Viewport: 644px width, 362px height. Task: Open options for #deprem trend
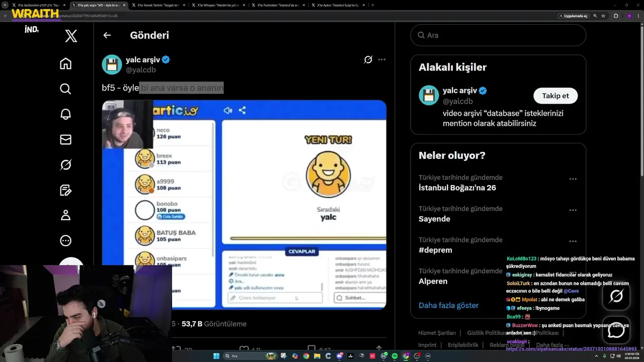(x=573, y=241)
